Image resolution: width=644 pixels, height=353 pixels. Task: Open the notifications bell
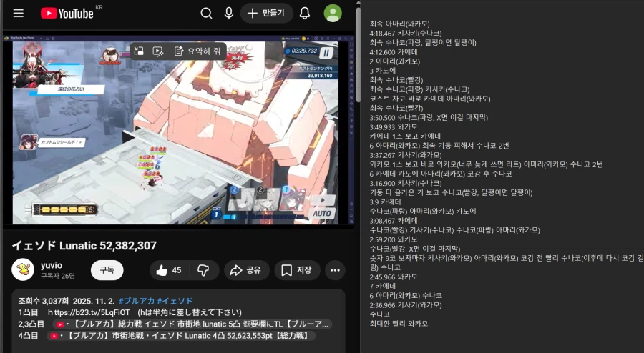[304, 13]
